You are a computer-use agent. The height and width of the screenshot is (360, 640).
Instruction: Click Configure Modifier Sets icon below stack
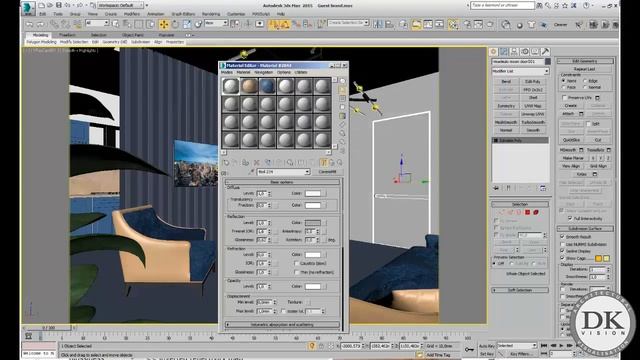(x=543, y=188)
